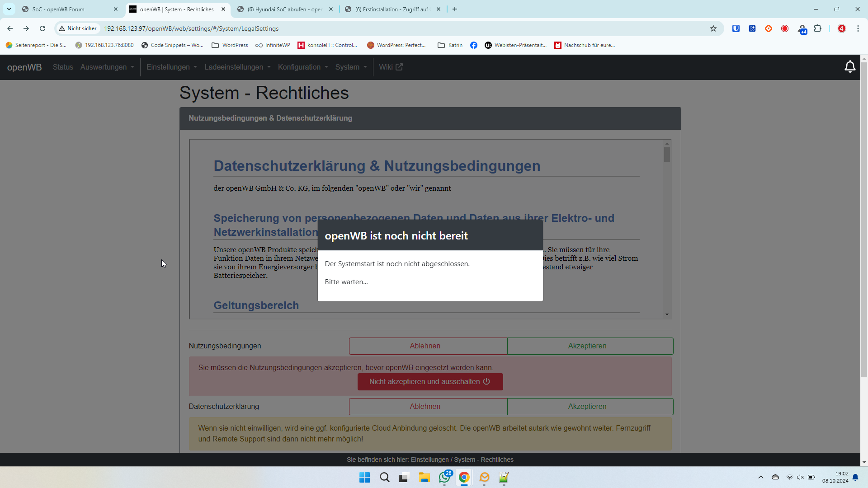
Task: Open the Katrin bookmark folder
Action: (x=450, y=45)
